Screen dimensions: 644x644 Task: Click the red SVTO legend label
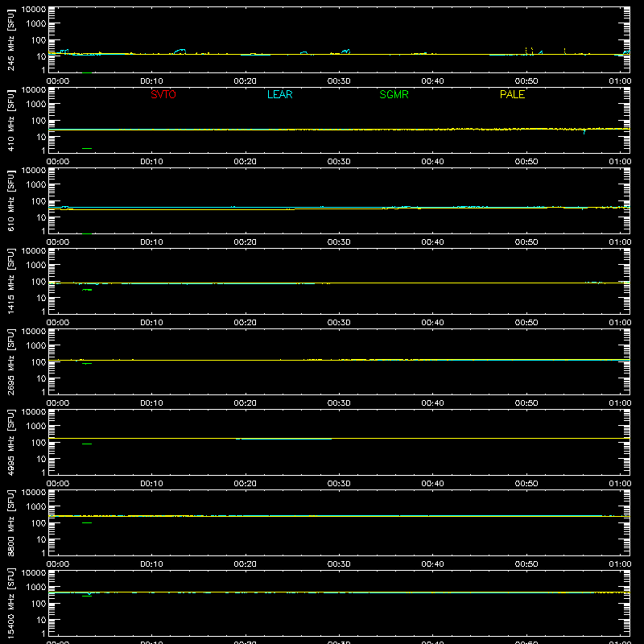pos(163,94)
